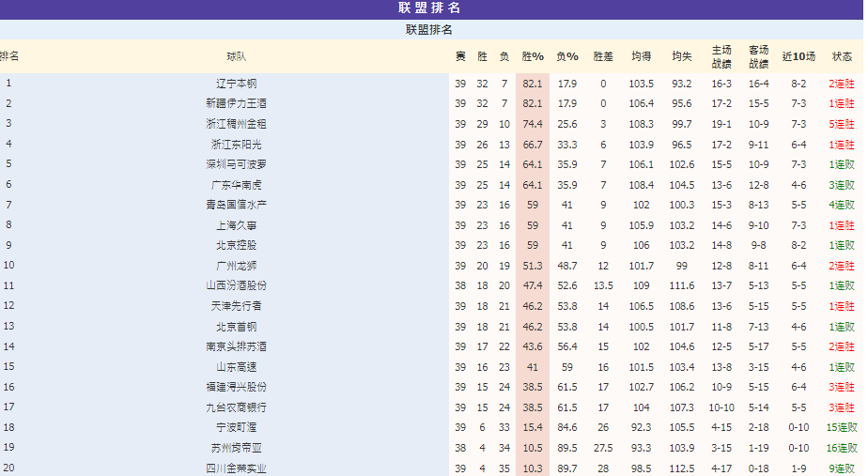Viewport: 868px width, 476px height.
Task: Click 43.6 win percentage for 南京头排苏酒
Action: [533, 346]
